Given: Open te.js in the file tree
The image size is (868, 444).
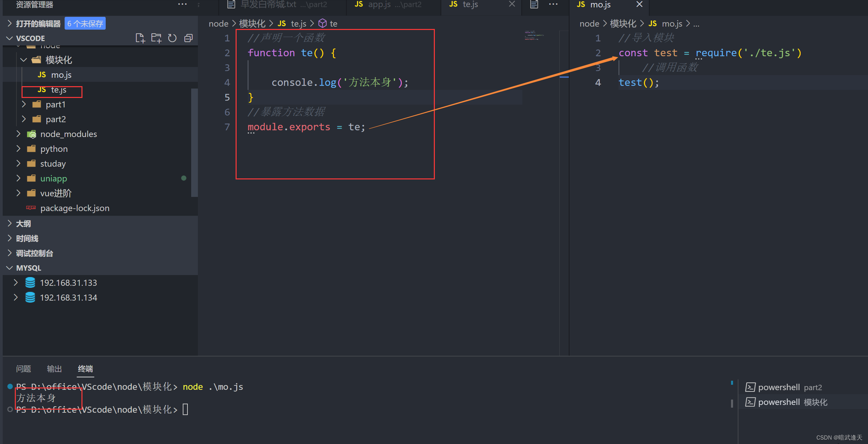Looking at the screenshot, I should [100, 89].
